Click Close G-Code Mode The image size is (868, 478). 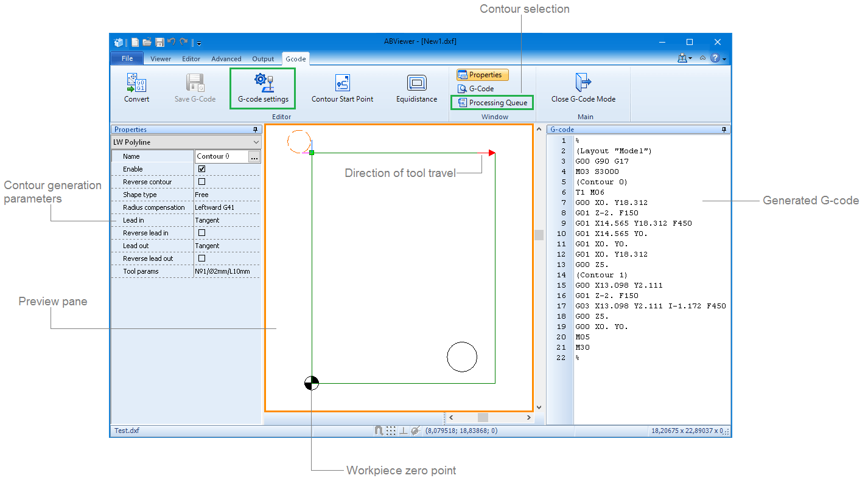pyautogui.click(x=583, y=87)
